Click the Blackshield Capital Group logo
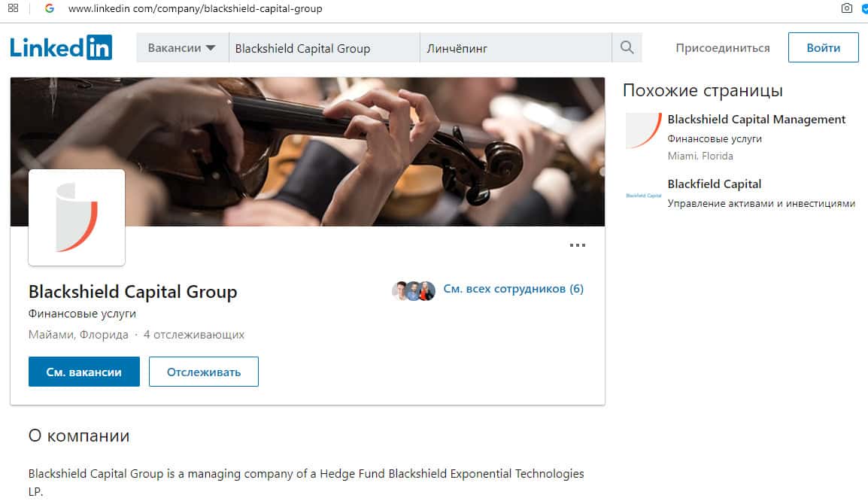The height and width of the screenshot is (501, 868). tap(77, 217)
